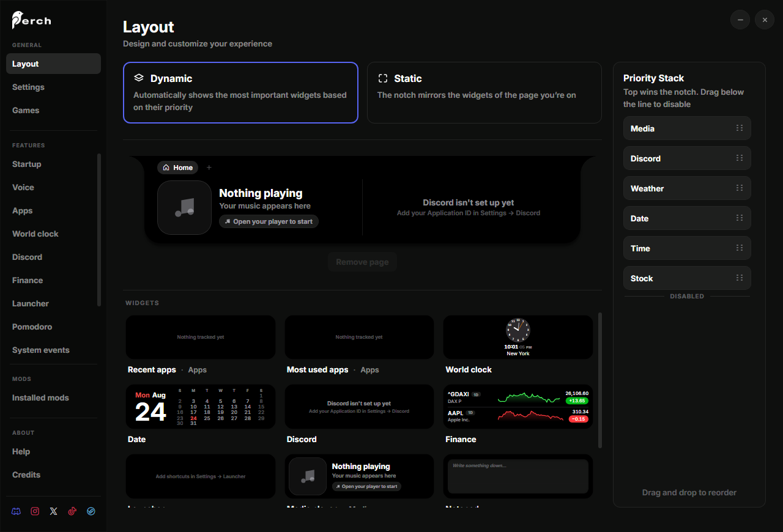Select the Recent apps widget thumbnail
Image resolution: width=783 pixels, height=532 pixels.
pos(201,337)
